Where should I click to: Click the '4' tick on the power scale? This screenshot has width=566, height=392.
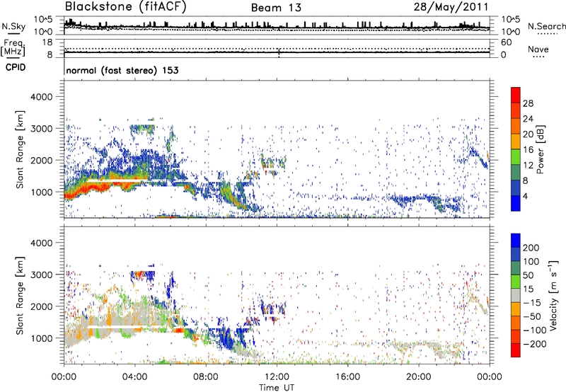[x=525, y=196]
